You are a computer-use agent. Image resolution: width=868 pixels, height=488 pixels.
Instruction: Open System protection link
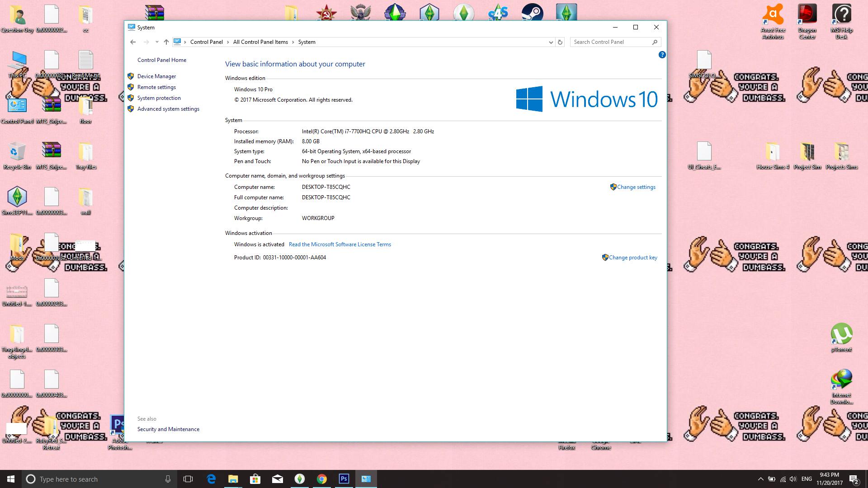(x=159, y=98)
